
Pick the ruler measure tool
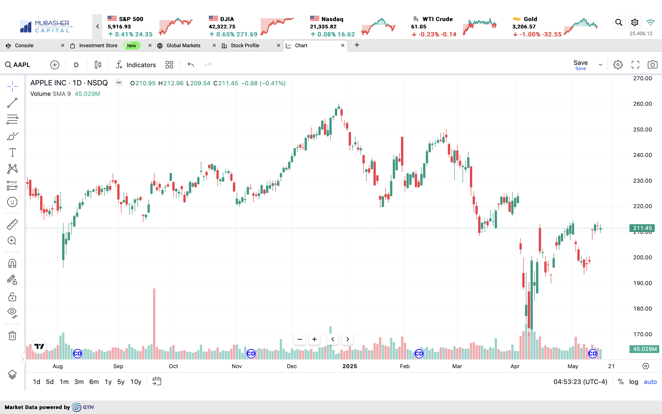(x=12, y=225)
